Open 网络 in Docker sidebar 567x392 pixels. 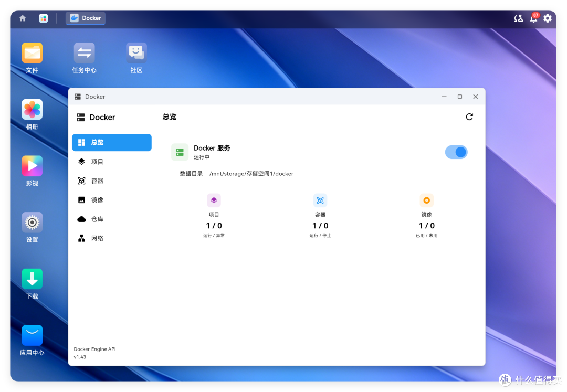(x=112, y=238)
